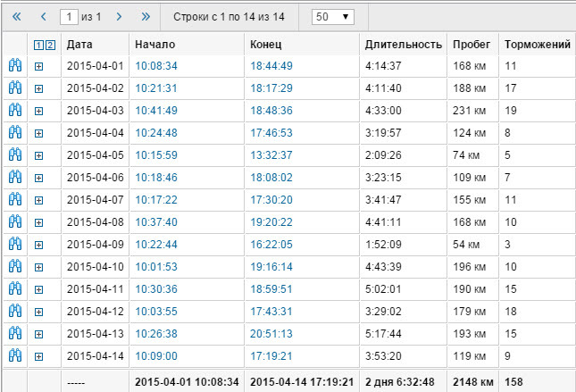Sort by the Пробег column header
Image resolution: width=576 pixels, height=392 pixels.
[470, 44]
